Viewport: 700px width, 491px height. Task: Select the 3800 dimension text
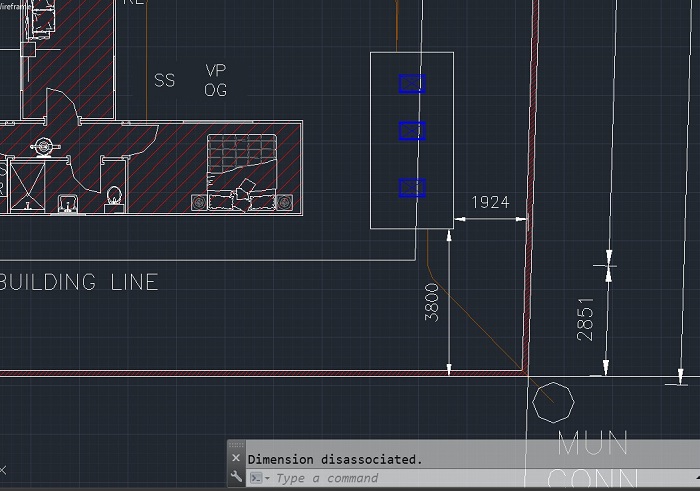432,302
